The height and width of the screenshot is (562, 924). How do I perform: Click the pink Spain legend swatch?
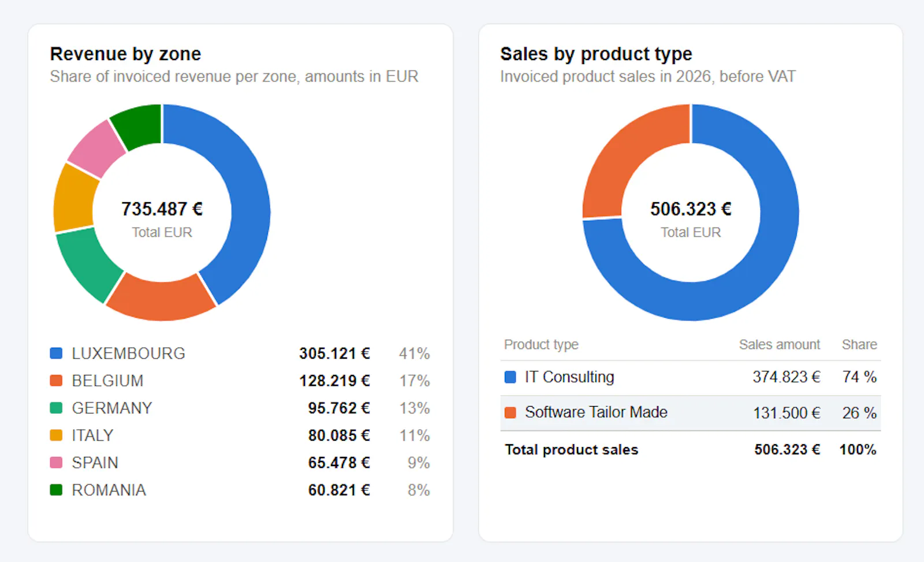[x=56, y=463]
